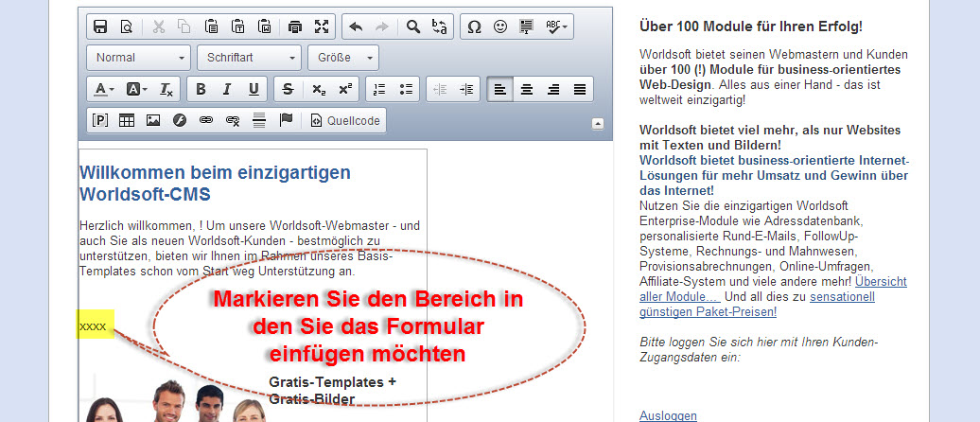
Task: Insert special character Omega icon
Action: coord(474,26)
